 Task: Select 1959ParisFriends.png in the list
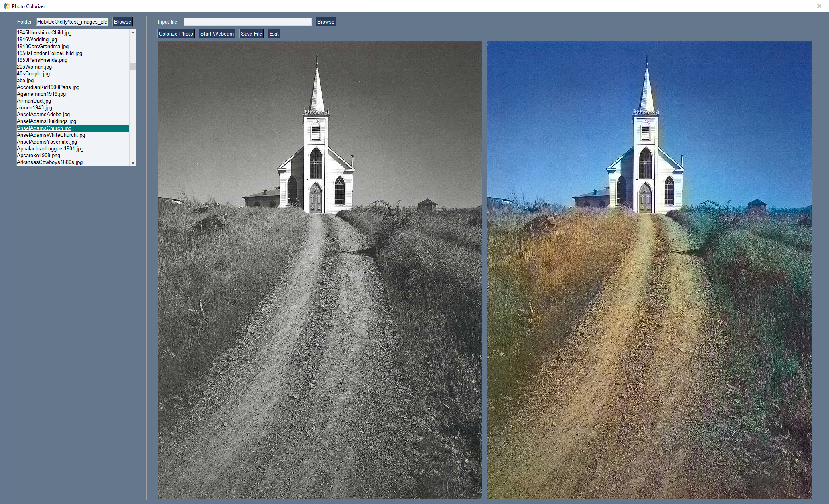coord(73,60)
